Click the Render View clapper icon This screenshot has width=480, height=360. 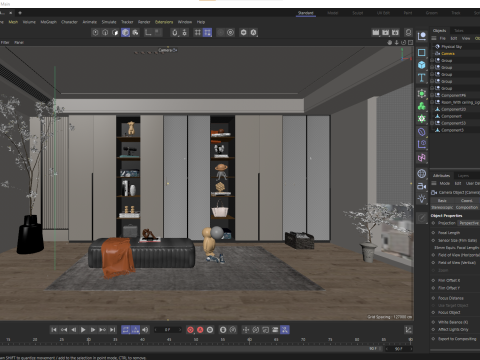[376, 32]
